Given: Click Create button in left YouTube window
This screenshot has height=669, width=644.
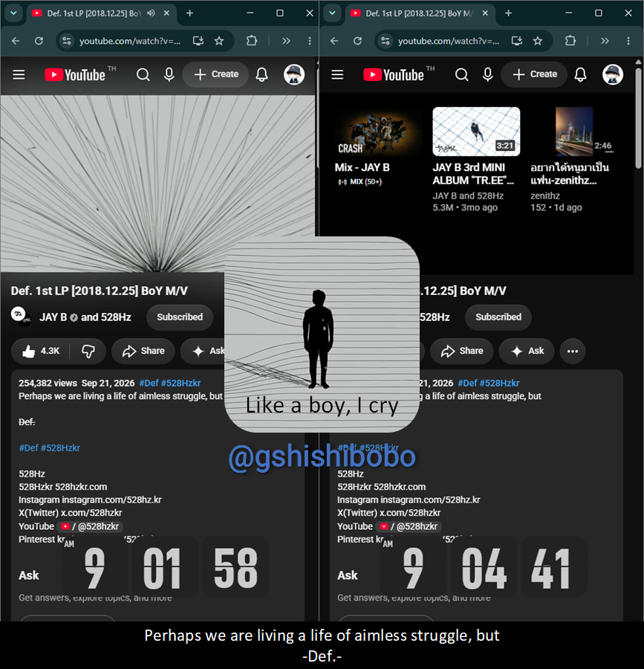Looking at the screenshot, I should pos(215,74).
